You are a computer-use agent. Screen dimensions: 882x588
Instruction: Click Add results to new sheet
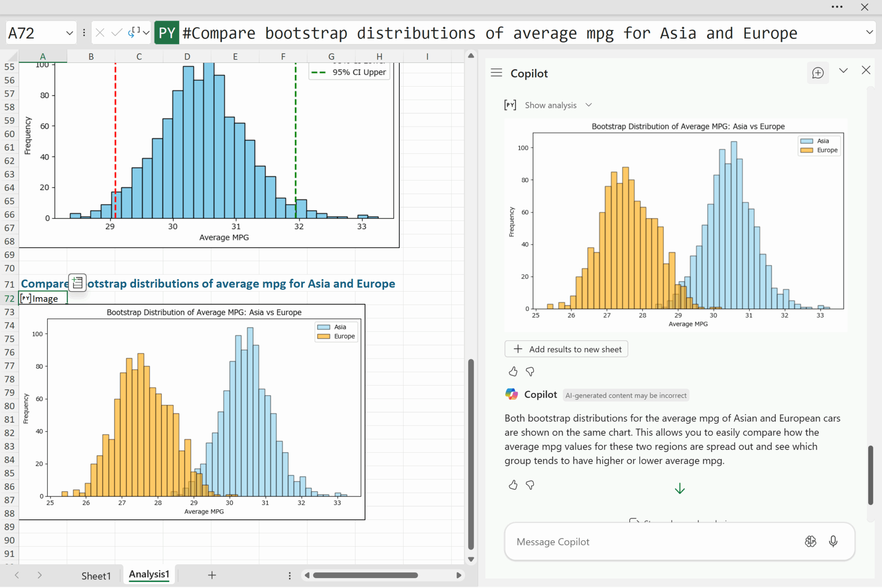[x=566, y=349]
